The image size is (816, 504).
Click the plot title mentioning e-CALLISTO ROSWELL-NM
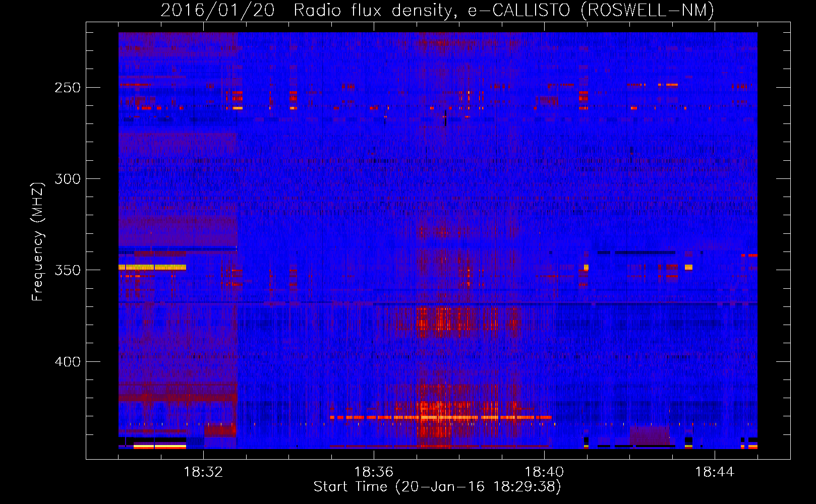437,10
